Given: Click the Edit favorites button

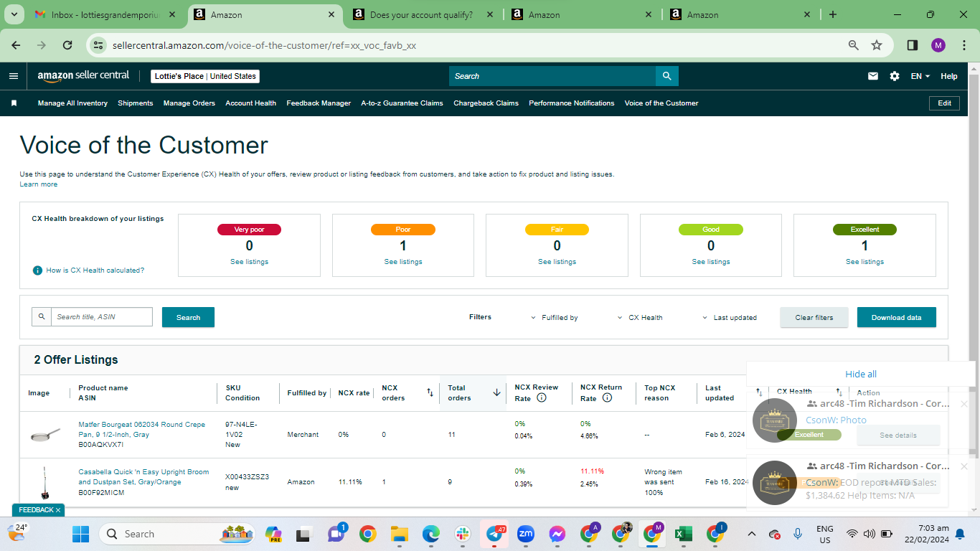Looking at the screenshot, I should pyautogui.click(x=945, y=103).
